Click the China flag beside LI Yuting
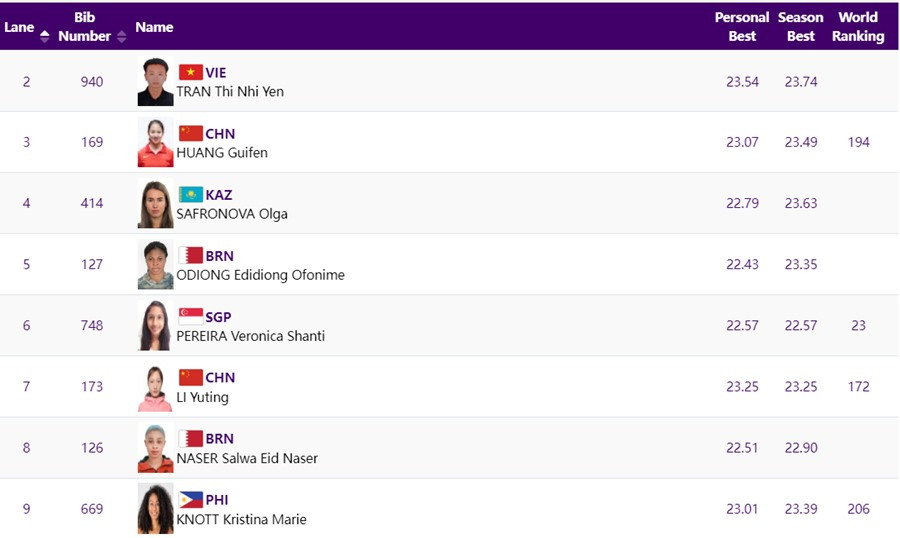Viewport: 900px width, 538px height. [x=190, y=377]
